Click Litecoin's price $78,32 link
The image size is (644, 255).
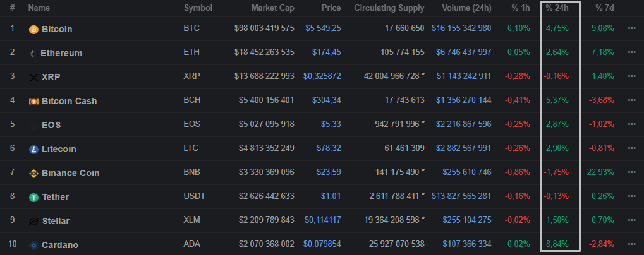pos(329,149)
